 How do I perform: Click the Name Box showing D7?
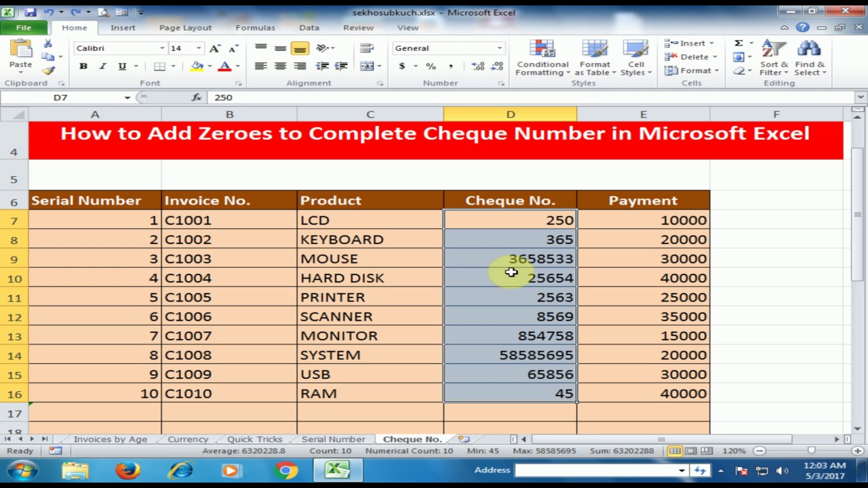coord(61,98)
